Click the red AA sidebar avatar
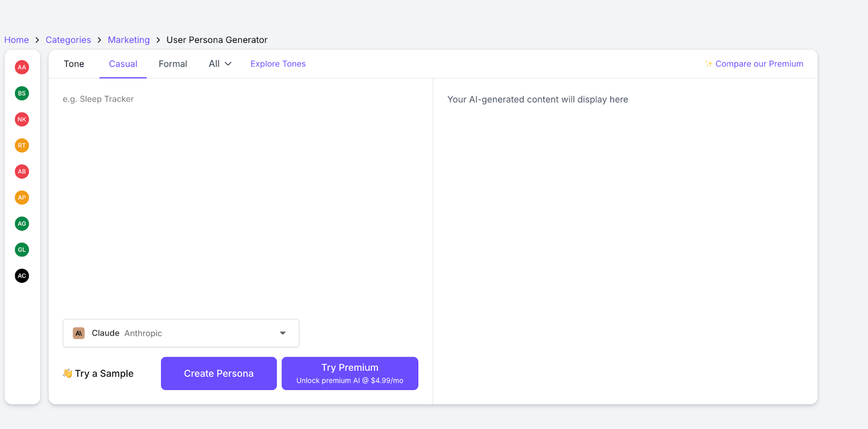 [22, 67]
